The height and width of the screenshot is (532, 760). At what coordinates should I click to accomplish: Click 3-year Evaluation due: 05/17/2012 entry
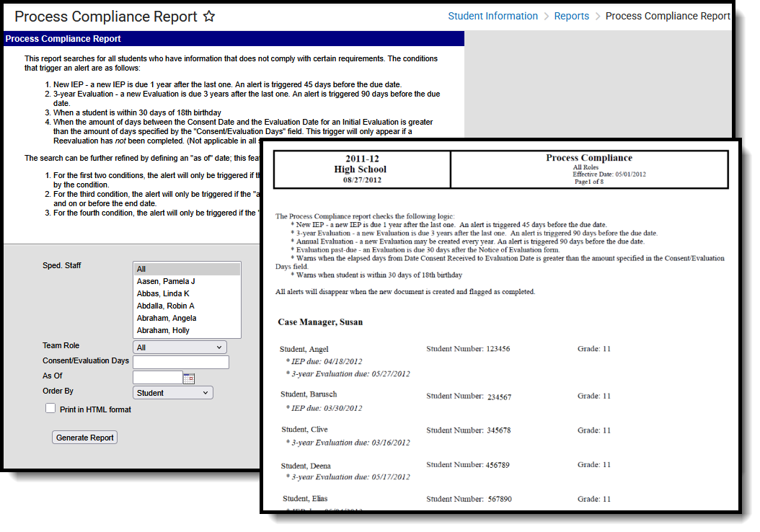(348, 477)
